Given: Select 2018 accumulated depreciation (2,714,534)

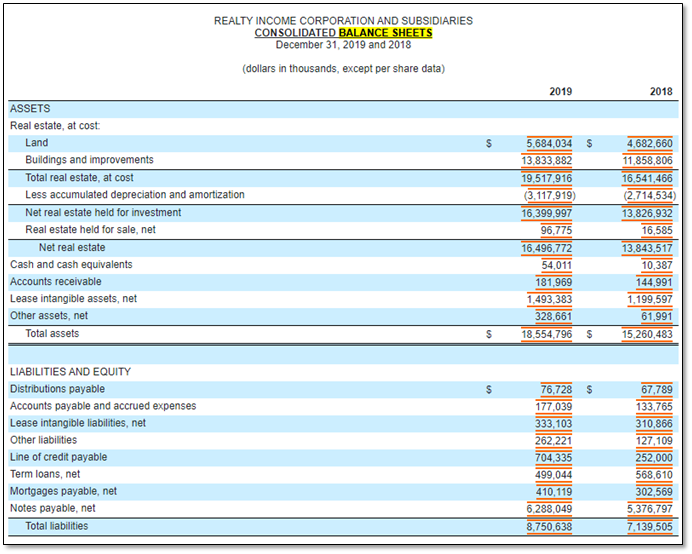Looking at the screenshot, I should (650, 196).
